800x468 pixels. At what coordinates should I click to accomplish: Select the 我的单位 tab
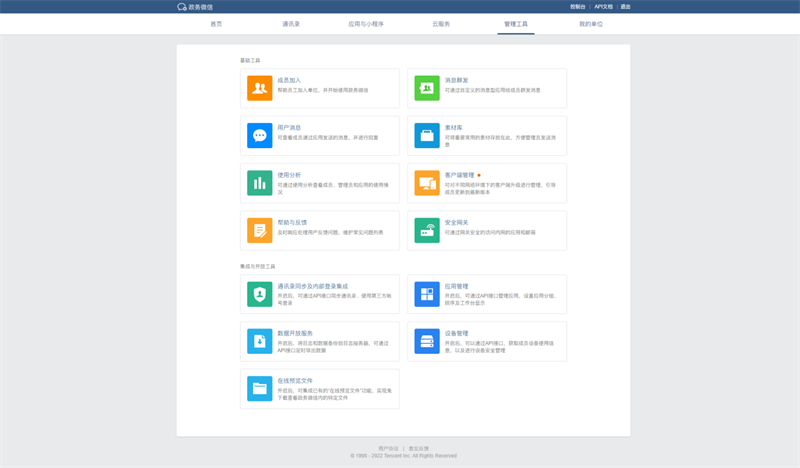(591, 23)
